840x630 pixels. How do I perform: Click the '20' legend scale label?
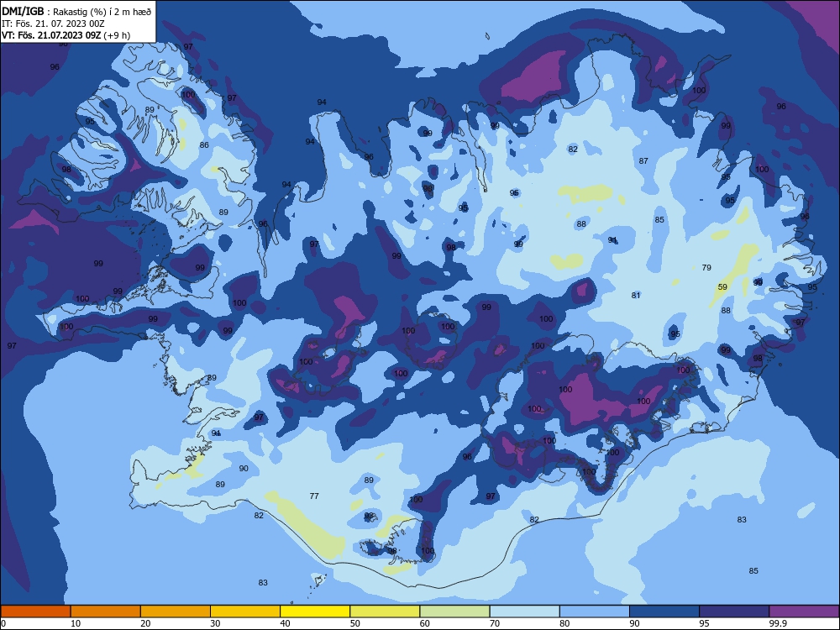(x=145, y=623)
